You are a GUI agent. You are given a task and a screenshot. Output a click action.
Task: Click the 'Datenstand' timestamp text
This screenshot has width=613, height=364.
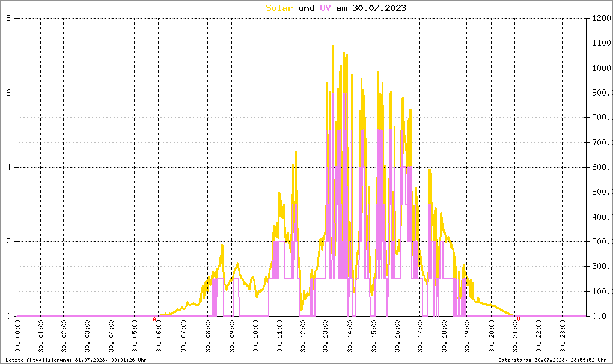(552, 360)
